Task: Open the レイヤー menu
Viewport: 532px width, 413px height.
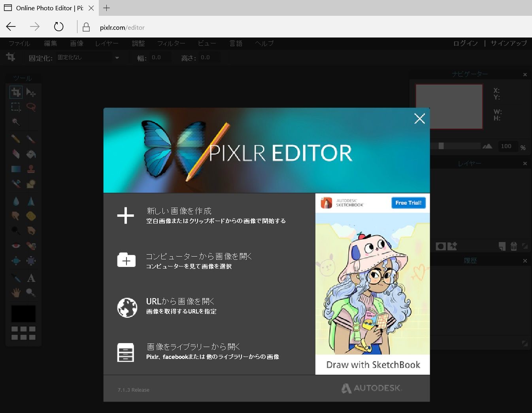Action: 107,43
